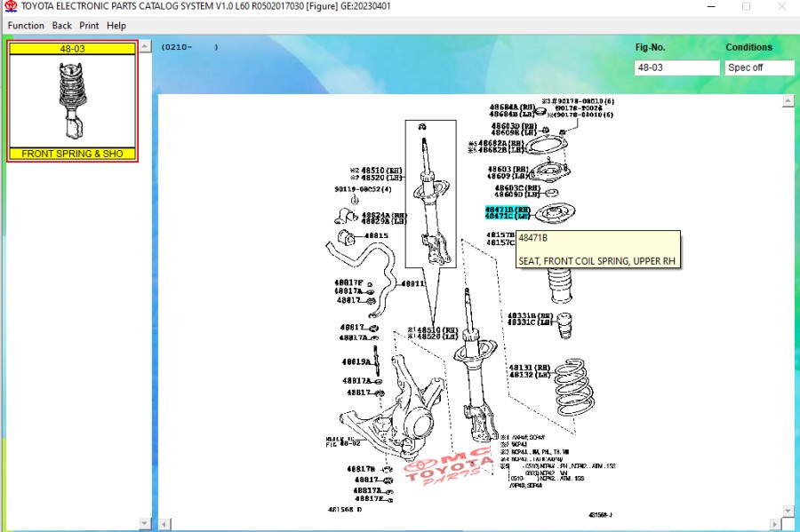Open the Function menu

[x=26, y=26]
